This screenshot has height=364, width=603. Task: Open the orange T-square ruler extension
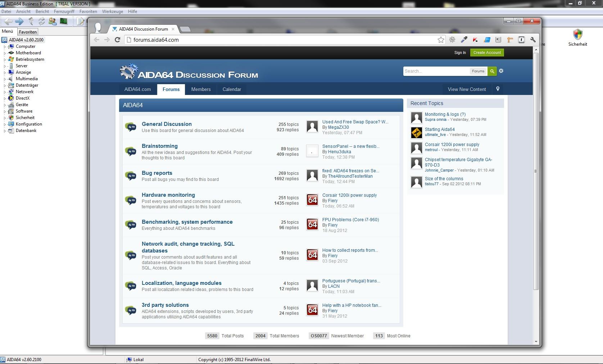pos(510,40)
